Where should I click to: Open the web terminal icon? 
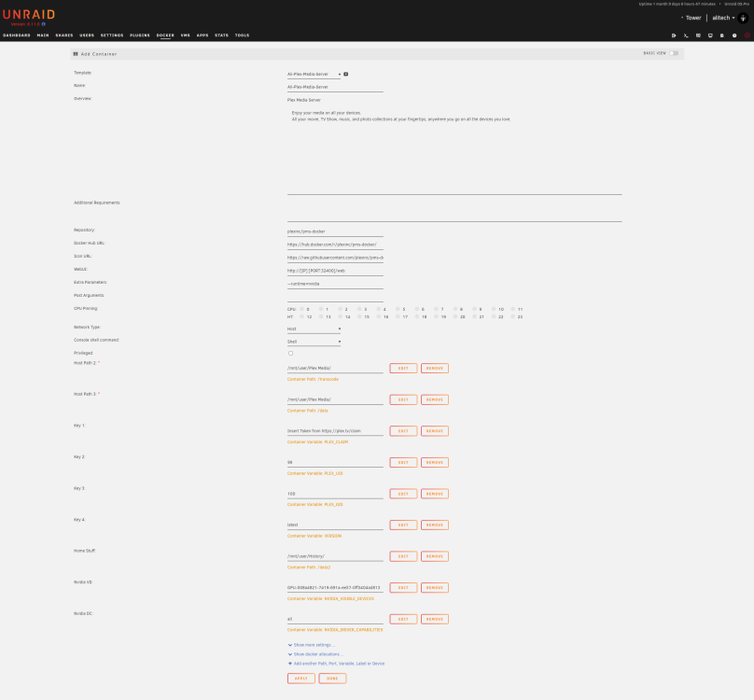(686, 35)
